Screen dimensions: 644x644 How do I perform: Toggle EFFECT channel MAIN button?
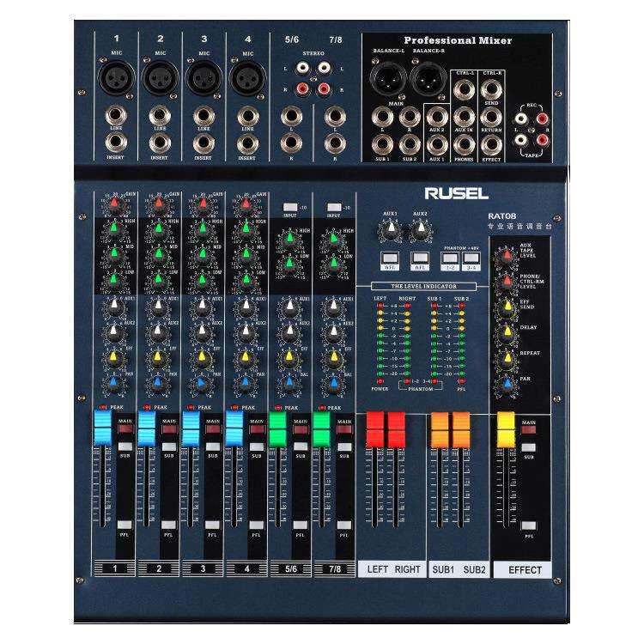click(x=529, y=429)
